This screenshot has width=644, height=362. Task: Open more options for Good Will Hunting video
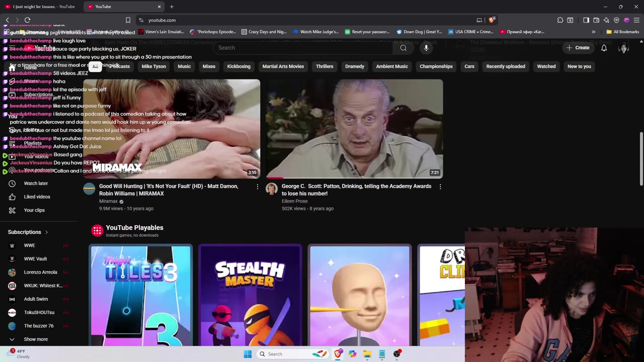point(257,187)
